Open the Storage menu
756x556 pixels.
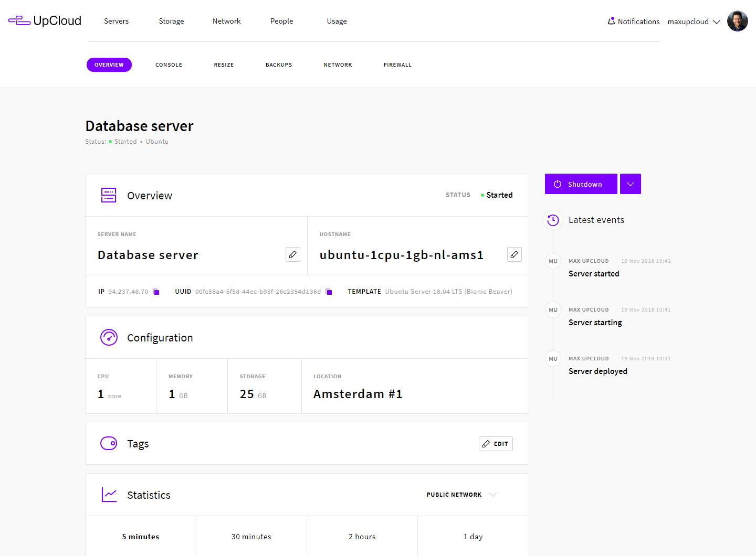pyautogui.click(x=171, y=22)
